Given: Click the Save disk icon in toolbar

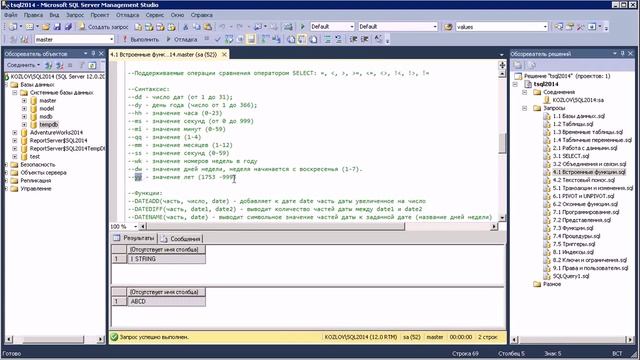Looking at the screenshot, I should point(57,27).
